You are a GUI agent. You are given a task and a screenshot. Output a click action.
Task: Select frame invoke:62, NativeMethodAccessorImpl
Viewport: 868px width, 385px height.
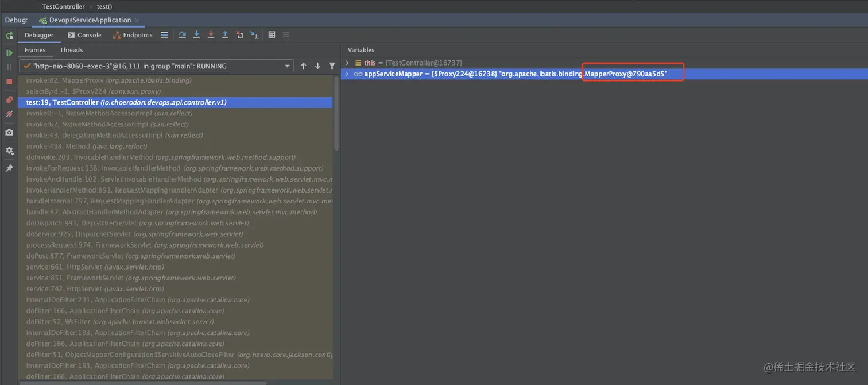tap(176, 124)
